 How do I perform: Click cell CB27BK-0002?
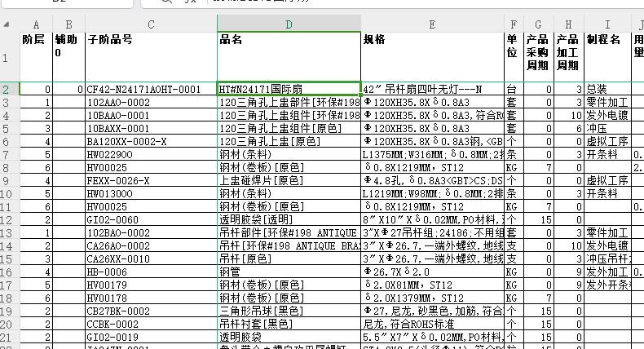(151, 311)
